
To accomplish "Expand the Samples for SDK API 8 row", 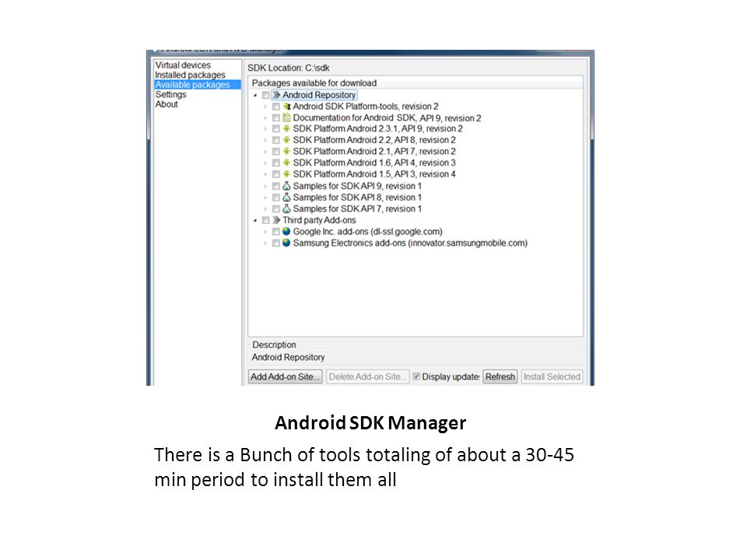I will coord(266,198).
